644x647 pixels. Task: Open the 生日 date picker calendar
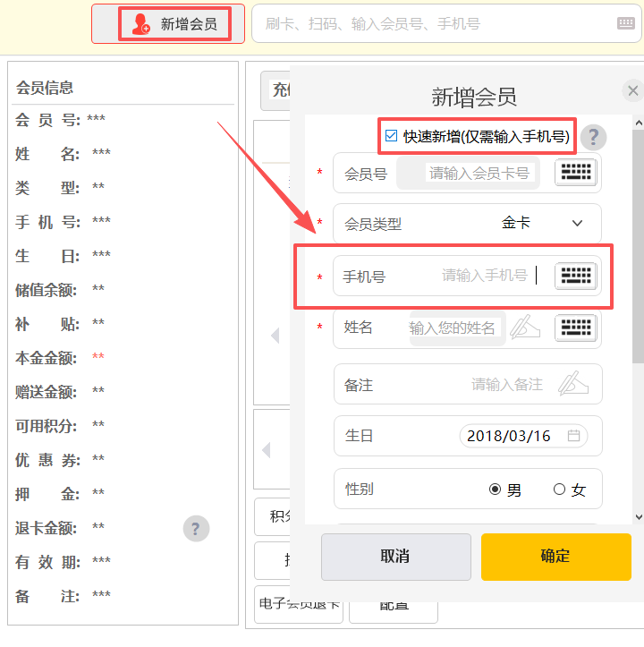(x=573, y=436)
